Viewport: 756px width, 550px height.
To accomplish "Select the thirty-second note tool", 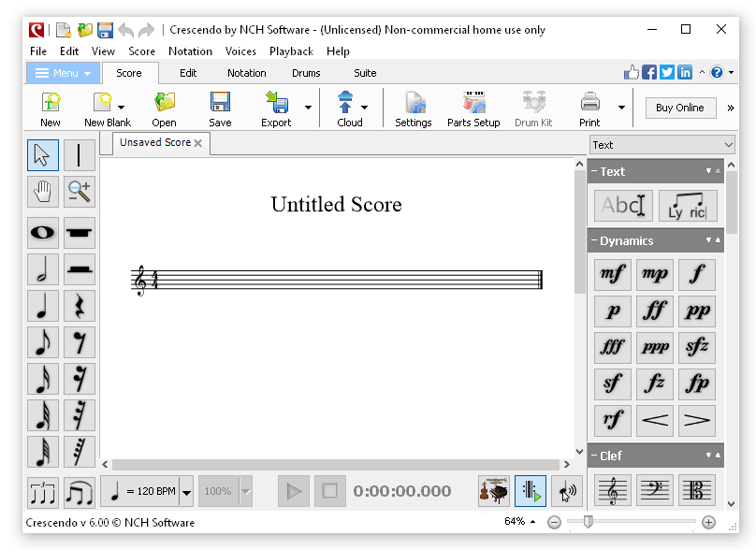I will tap(43, 415).
